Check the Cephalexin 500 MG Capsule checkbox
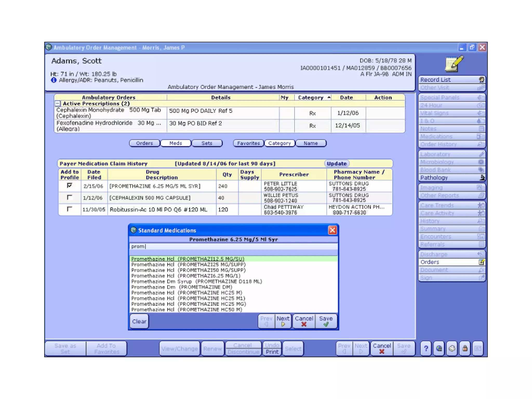This screenshot has width=532, height=399. click(x=69, y=197)
